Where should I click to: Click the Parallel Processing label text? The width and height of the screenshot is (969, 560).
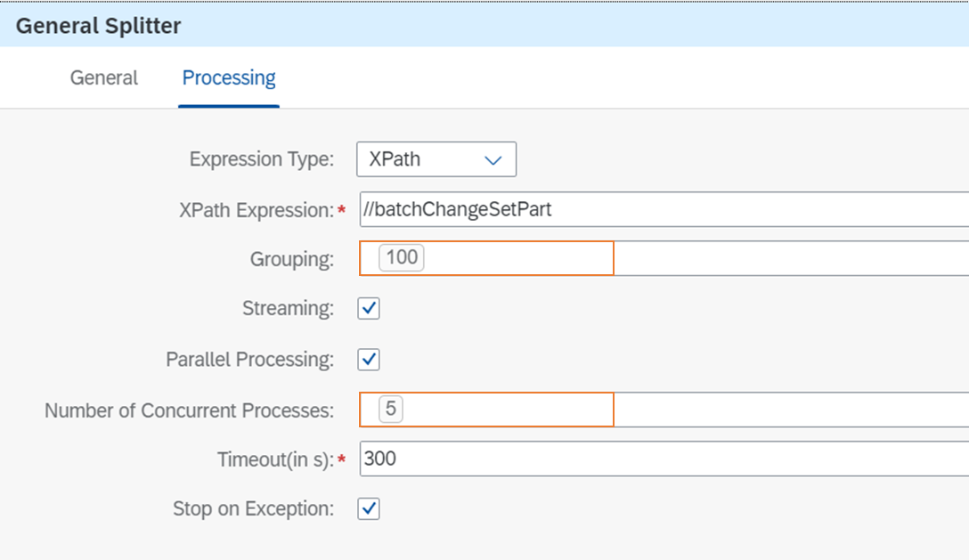point(249,360)
